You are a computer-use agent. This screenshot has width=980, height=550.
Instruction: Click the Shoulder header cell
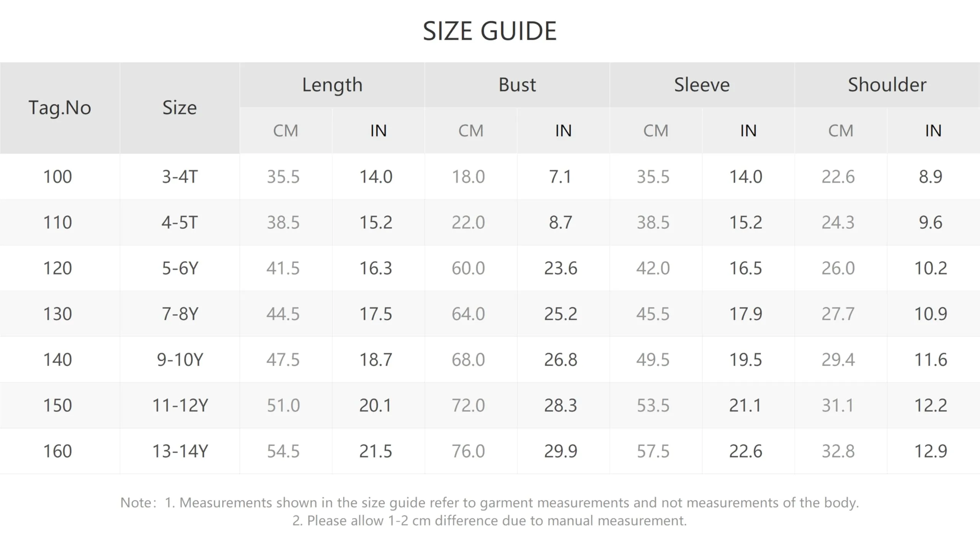(887, 85)
